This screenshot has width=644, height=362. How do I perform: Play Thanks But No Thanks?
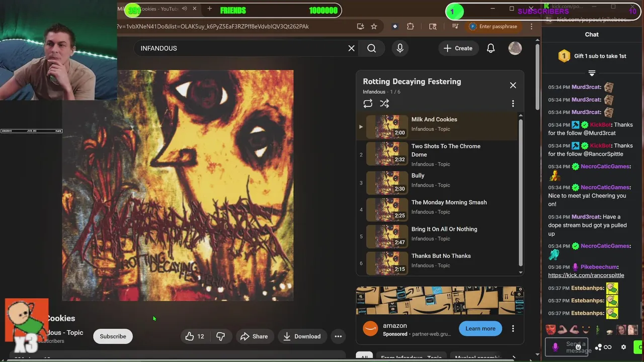437,263
